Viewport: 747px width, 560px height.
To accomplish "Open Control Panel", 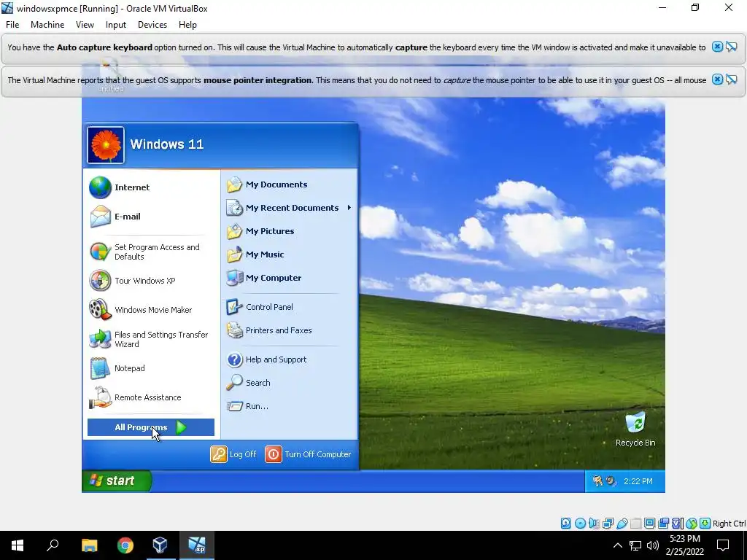I will (x=289, y=307).
